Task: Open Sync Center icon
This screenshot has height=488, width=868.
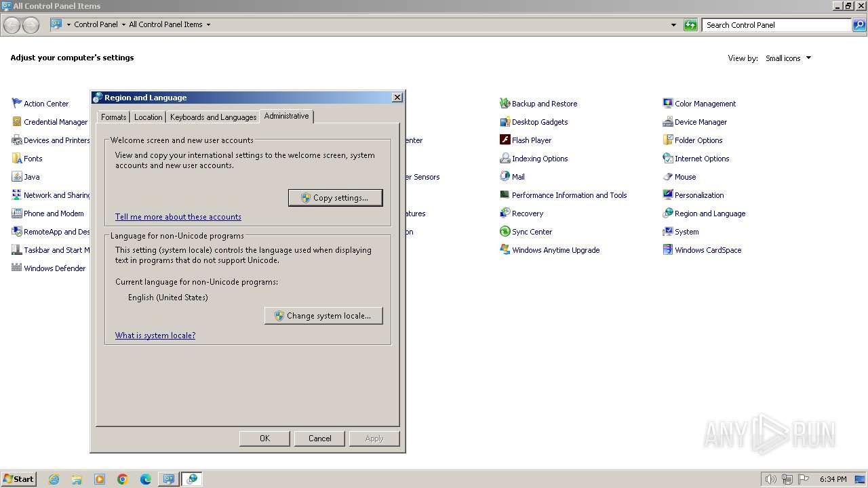Action: (x=505, y=232)
